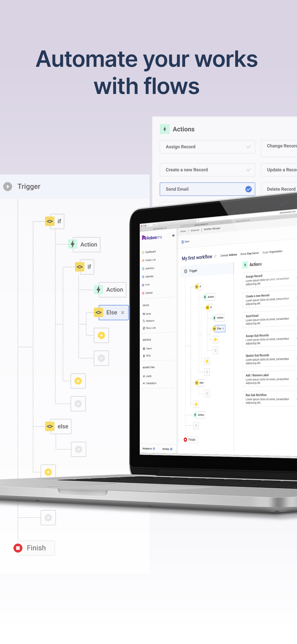This screenshot has height=644, width=297.
Task: Click the else node on the laptop workflow
Action: (x=200, y=383)
